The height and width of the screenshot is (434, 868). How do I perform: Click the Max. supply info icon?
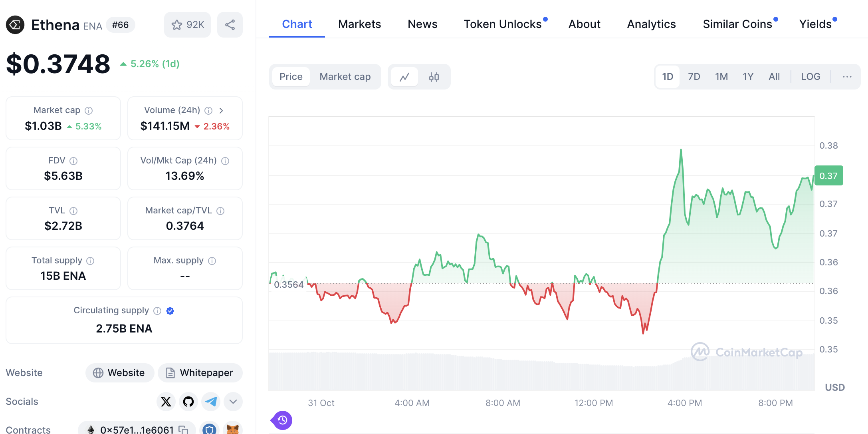click(x=212, y=261)
